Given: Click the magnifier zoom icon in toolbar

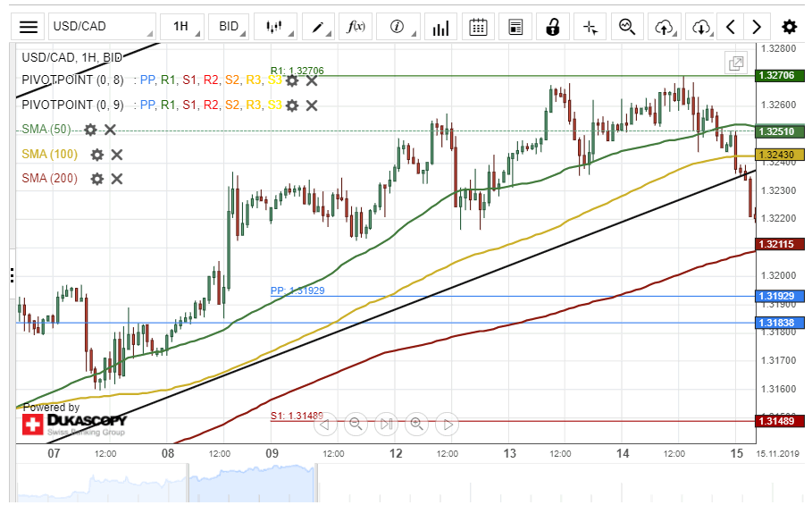Looking at the screenshot, I should coord(627,27).
